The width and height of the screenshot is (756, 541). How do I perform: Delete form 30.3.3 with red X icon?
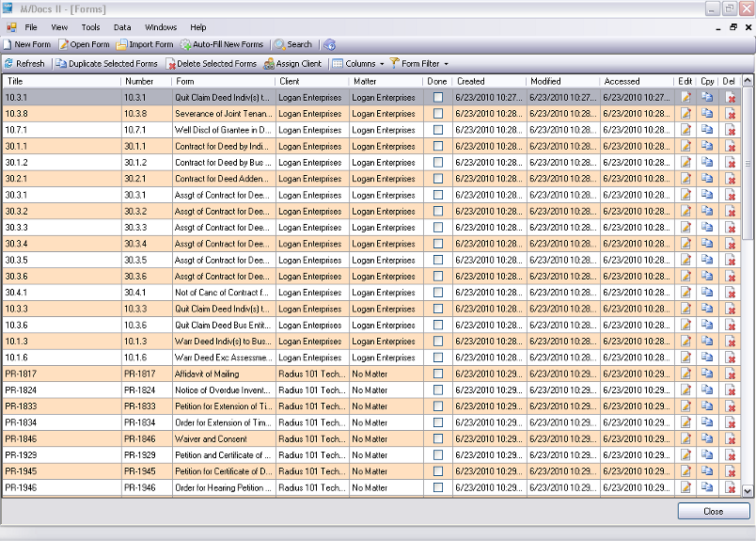coord(731,228)
